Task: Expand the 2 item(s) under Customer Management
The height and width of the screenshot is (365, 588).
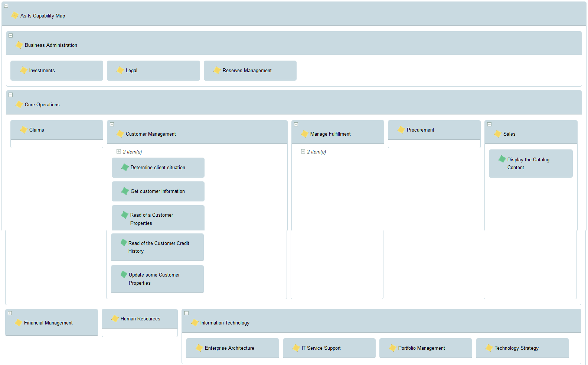Action: coord(119,152)
